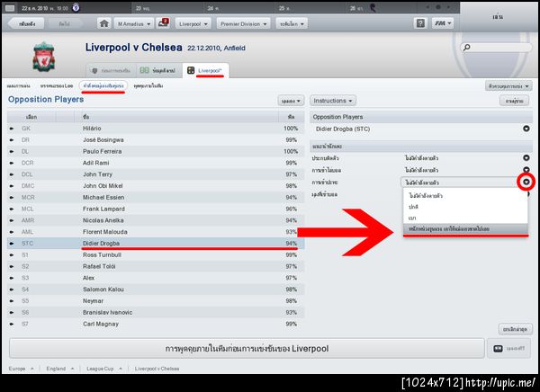Open the inbox icon with red 2 badge
This screenshot has width=540, height=392.
(163, 23)
